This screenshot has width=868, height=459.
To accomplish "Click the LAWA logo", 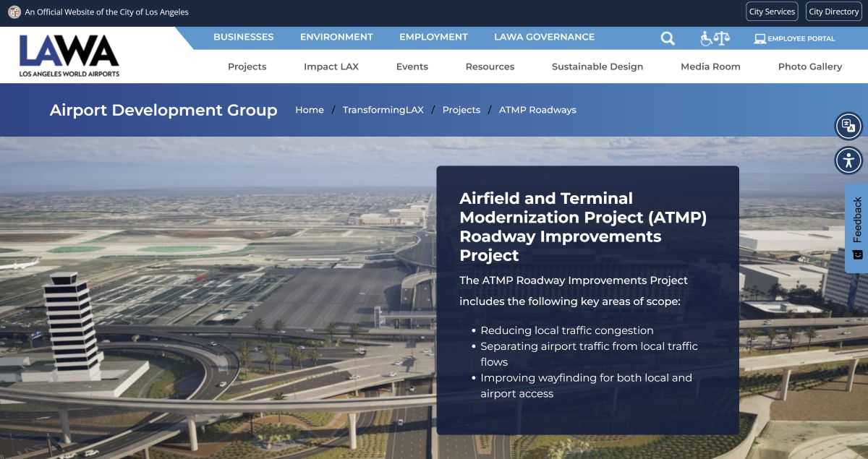I will (69, 56).
